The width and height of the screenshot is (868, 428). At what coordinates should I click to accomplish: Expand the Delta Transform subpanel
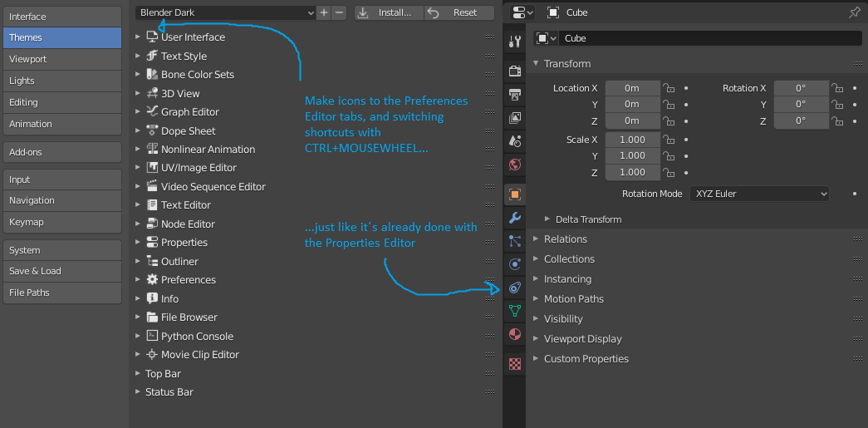(x=548, y=219)
